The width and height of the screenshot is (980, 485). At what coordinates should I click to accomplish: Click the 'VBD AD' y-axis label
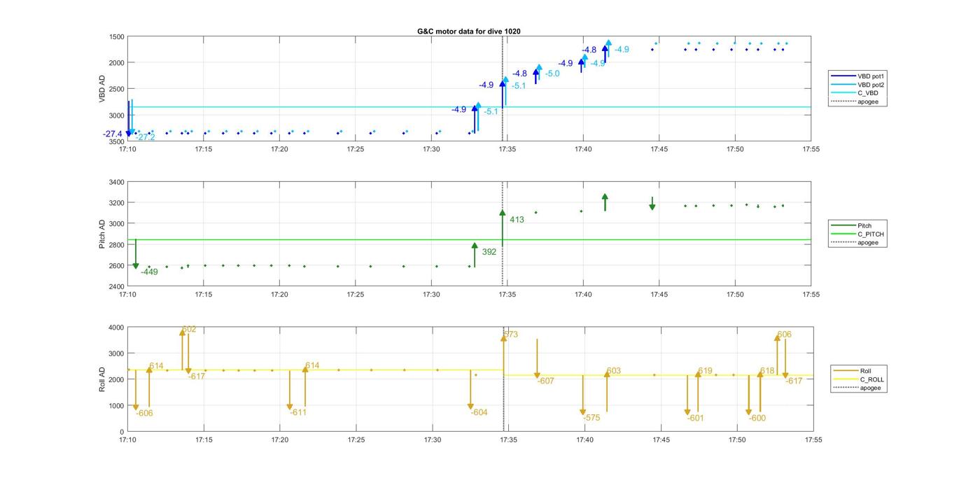click(x=102, y=89)
